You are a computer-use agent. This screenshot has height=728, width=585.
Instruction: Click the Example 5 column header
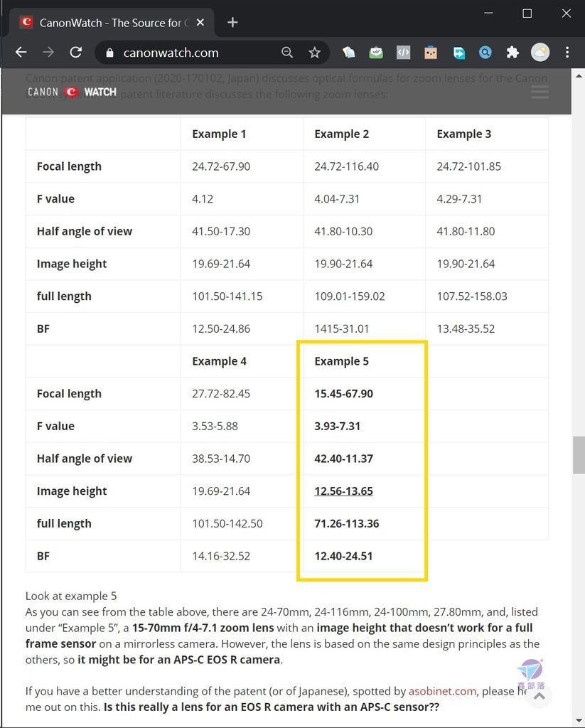click(x=342, y=361)
